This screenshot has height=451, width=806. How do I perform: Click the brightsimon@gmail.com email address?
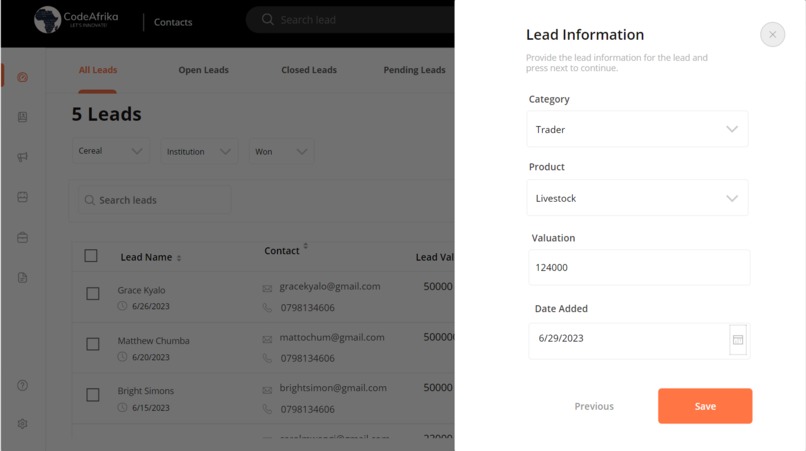tap(333, 388)
